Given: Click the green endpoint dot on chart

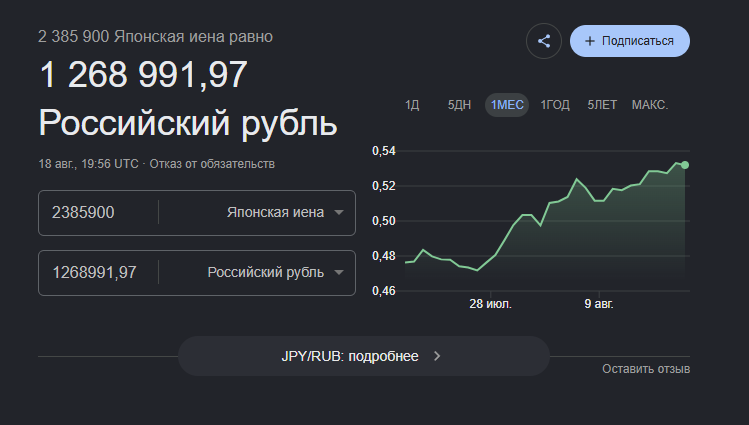Looking at the screenshot, I should point(685,165).
